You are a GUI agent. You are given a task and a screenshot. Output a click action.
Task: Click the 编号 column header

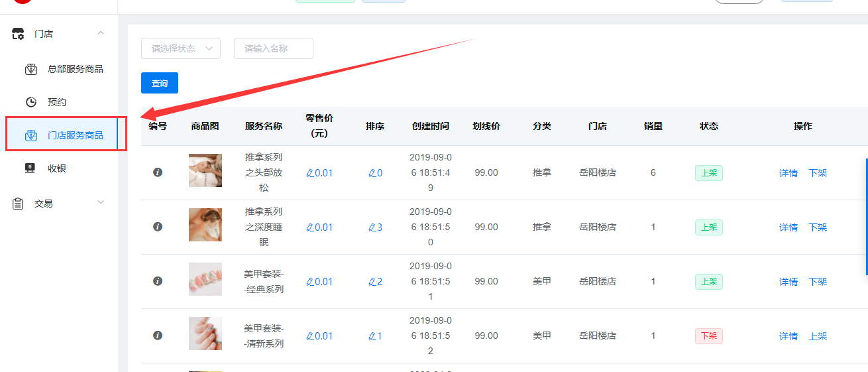(x=158, y=126)
